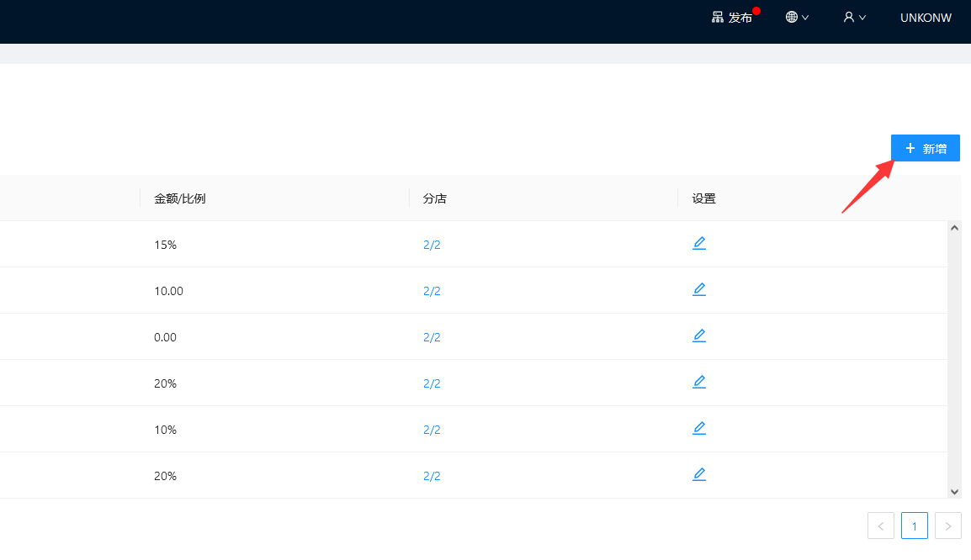Open the 发布 publish menu item
The image size is (971, 560).
732,18
